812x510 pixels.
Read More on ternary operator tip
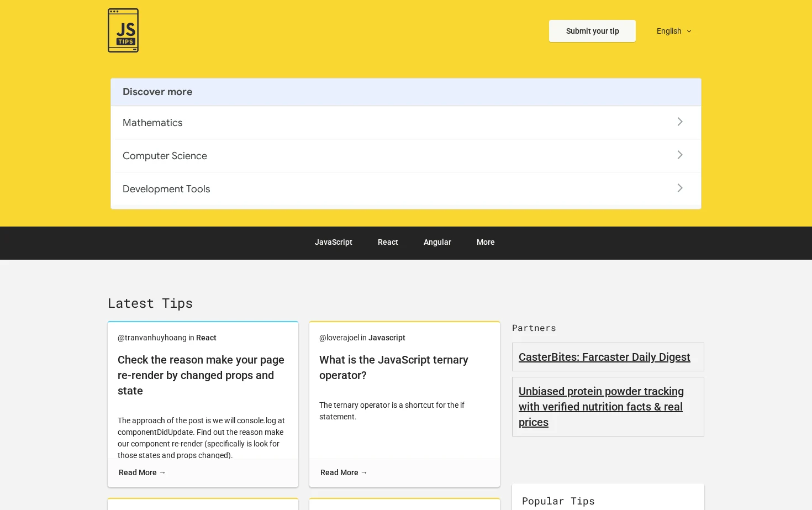344,472
